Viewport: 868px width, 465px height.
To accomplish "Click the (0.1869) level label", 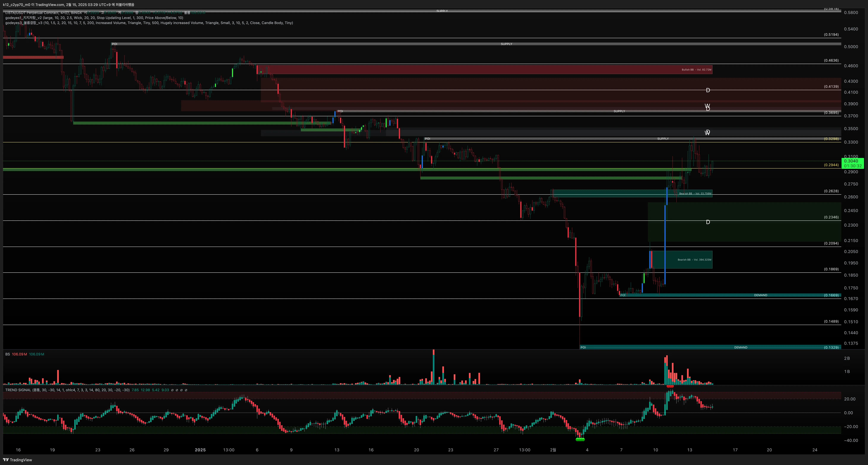I will point(831,269).
